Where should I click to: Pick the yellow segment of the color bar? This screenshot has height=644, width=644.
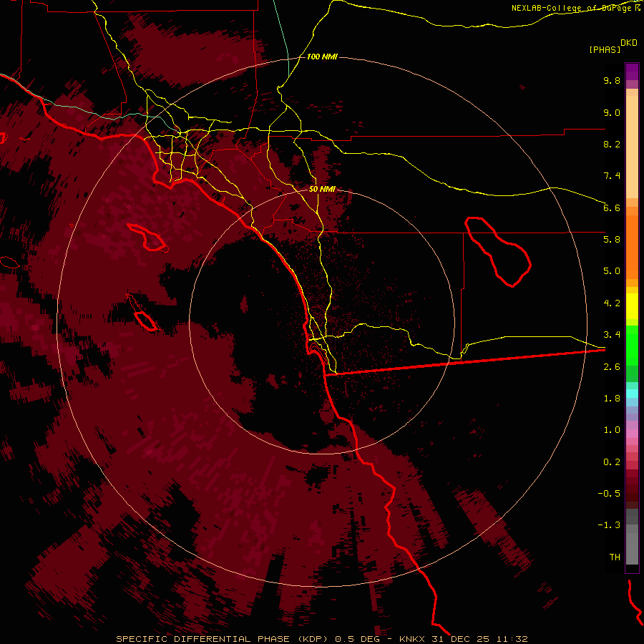(x=632, y=306)
